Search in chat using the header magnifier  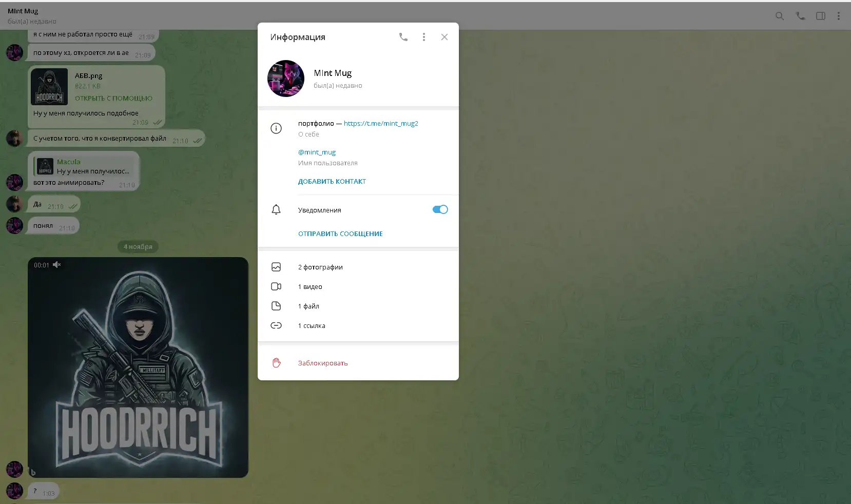[780, 16]
